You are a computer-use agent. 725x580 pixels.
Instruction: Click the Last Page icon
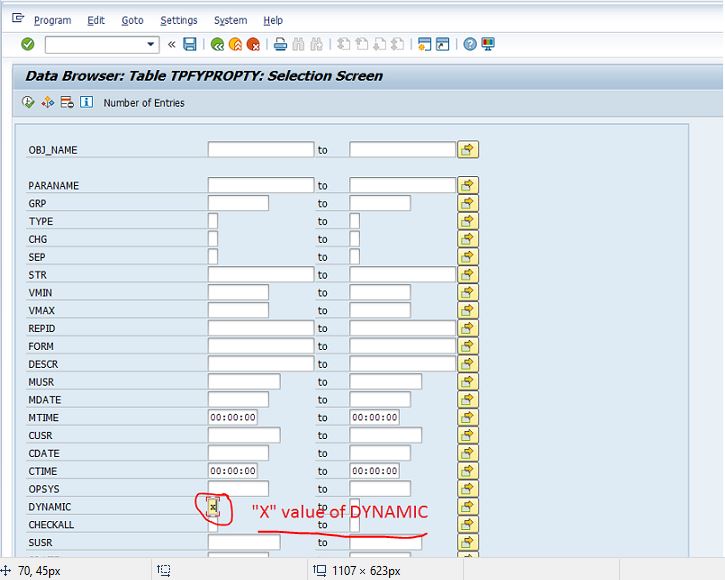click(398, 44)
